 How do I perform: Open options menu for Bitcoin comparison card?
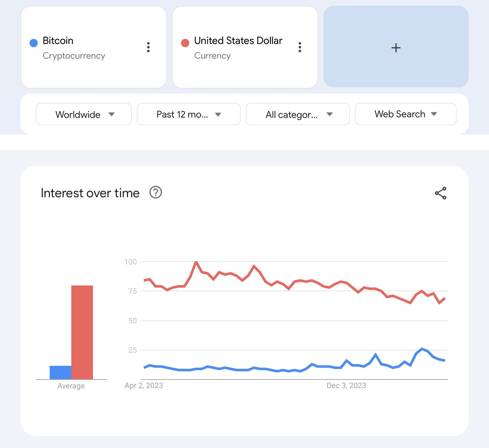click(x=148, y=47)
